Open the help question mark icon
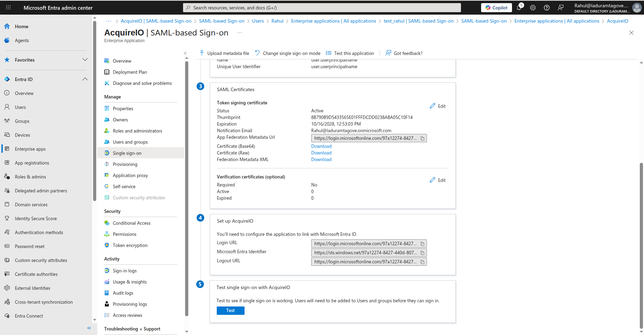Image resolution: width=644 pixels, height=335 pixels. [x=547, y=8]
